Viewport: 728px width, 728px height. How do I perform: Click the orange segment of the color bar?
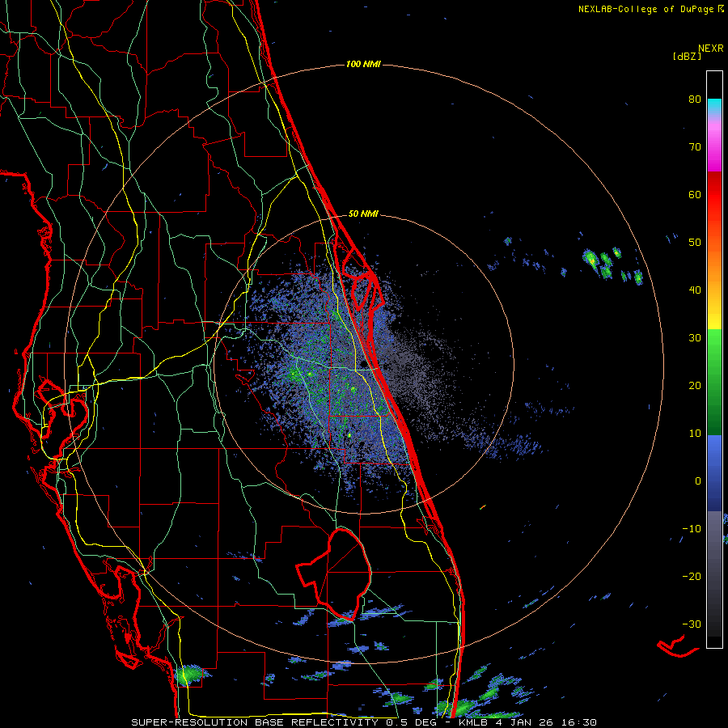[x=714, y=265]
